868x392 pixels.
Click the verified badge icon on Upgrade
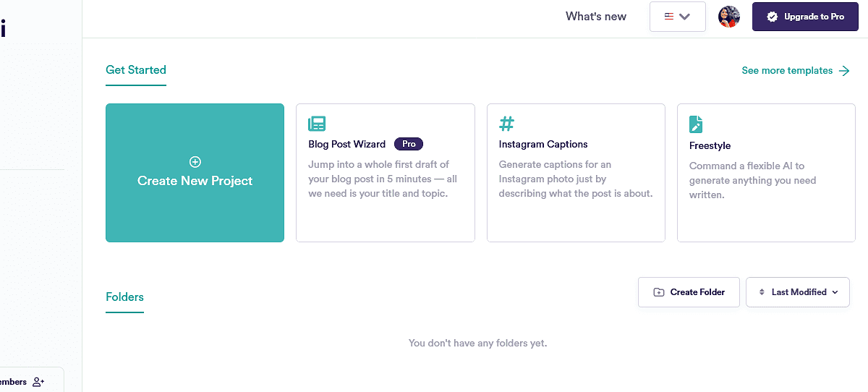[773, 17]
